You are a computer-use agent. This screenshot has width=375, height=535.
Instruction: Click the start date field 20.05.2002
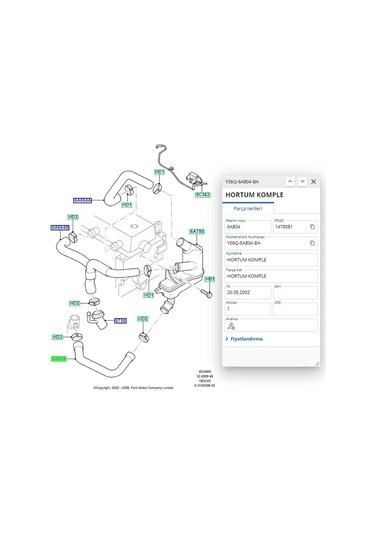coord(248,292)
